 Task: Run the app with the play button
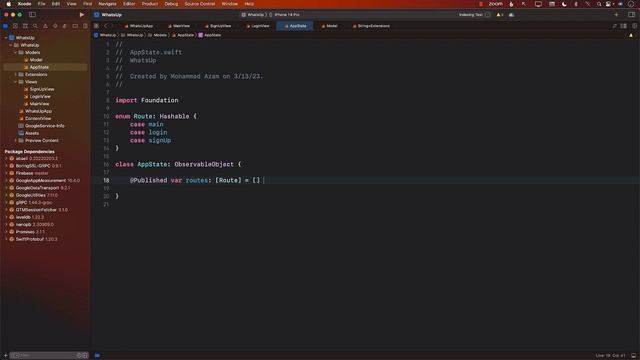[x=82, y=15]
